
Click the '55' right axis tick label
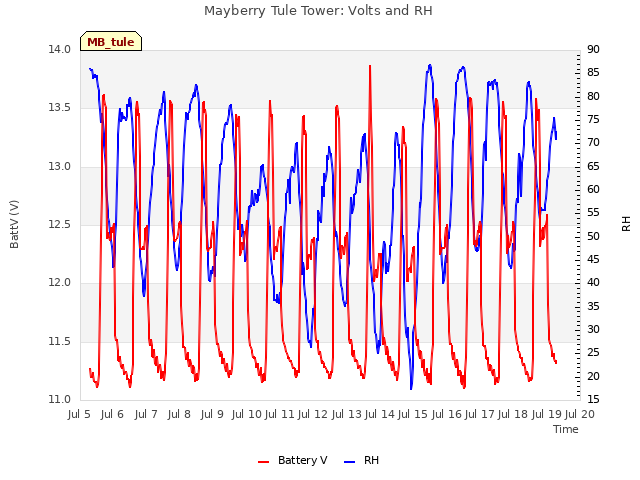593,213
